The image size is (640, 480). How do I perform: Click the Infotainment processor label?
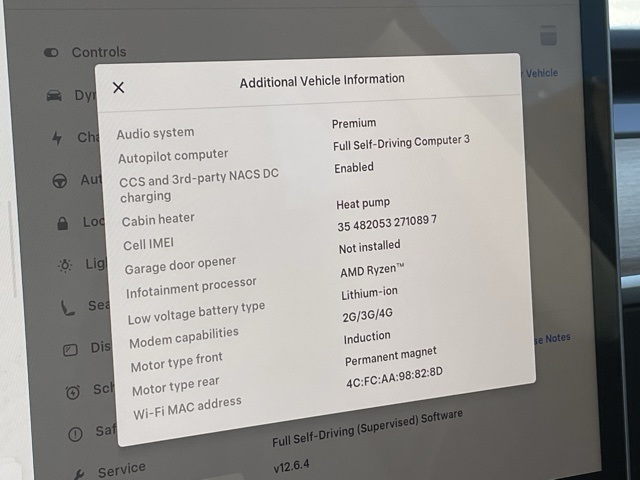pos(191,288)
